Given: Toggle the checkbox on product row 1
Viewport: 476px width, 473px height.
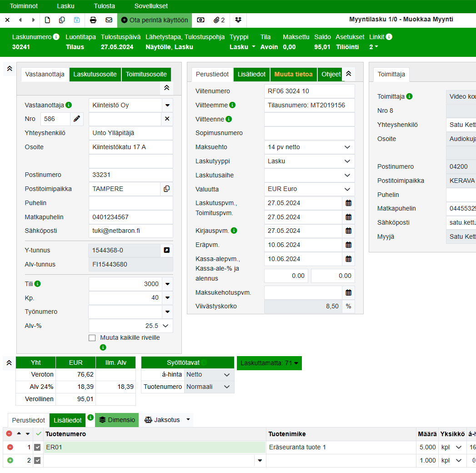Looking at the screenshot, I should pos(37,448).
